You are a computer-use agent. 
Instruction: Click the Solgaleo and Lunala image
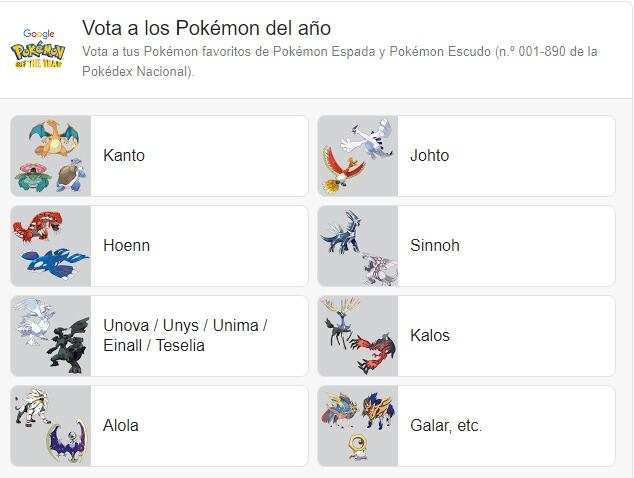point(51,426)
